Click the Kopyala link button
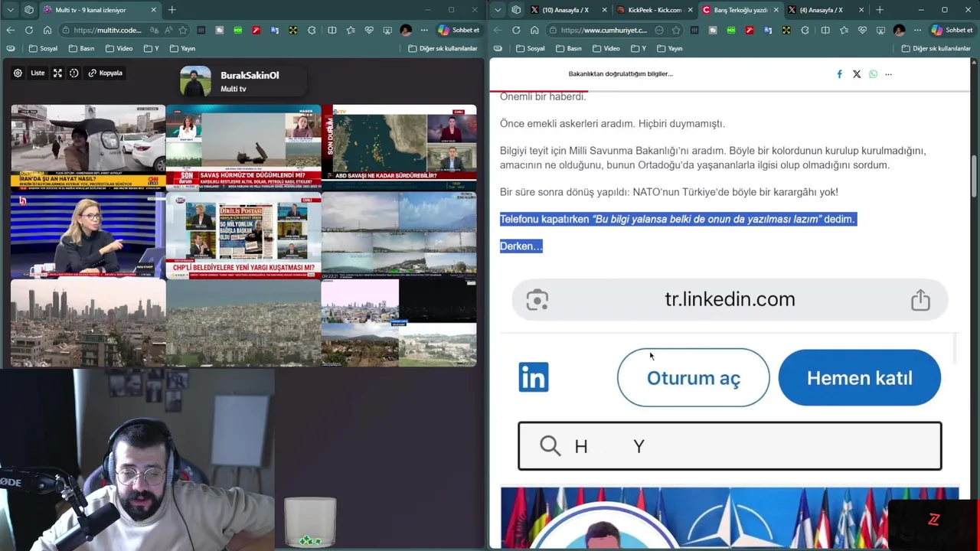Screen dimensions: 980x551 pos(106,73)
